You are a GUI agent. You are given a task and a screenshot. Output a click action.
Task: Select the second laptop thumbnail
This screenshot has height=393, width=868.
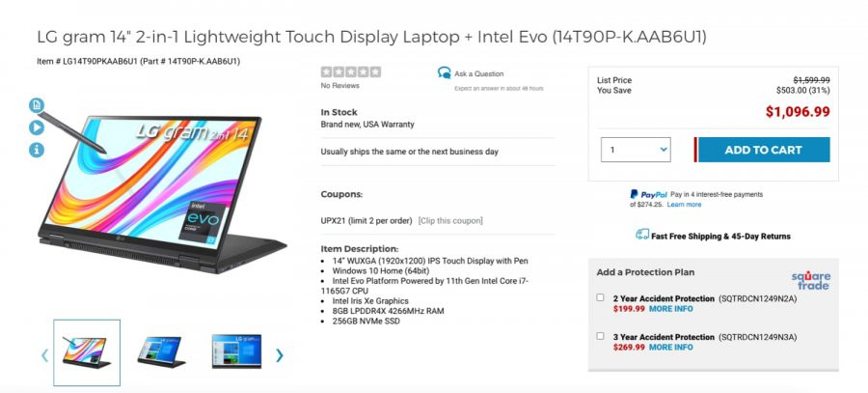pyautogui.click(x=162, y=352)
